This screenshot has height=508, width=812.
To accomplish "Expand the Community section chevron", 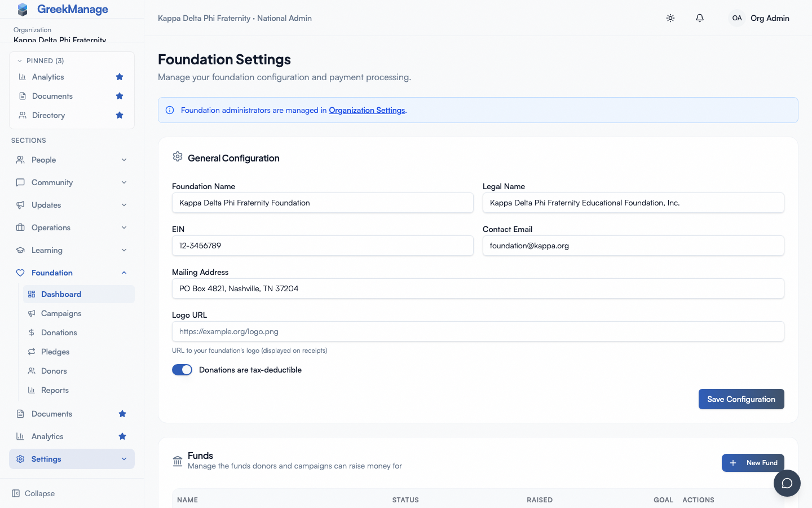I will [x=124, y=182].
